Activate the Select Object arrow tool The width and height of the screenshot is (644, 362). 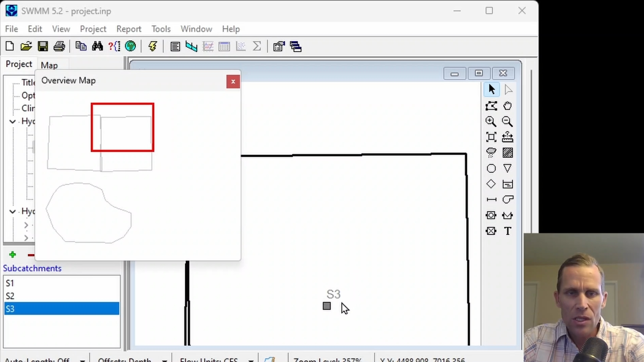491,89
